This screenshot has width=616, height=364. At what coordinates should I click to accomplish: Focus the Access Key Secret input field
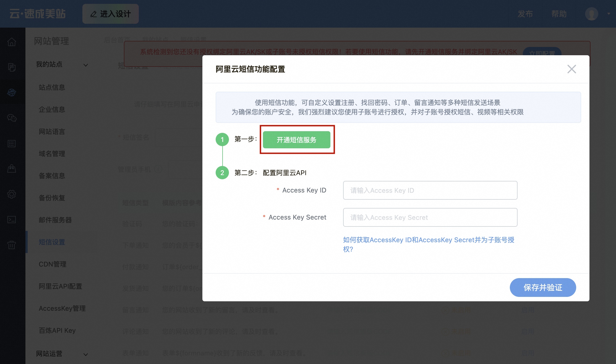click(x=430, y=217)
